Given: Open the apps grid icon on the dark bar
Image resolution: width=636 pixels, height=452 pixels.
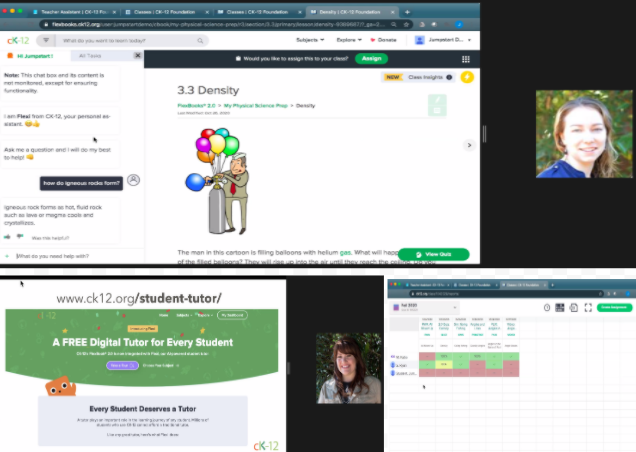Looking at the screenshot, I should (466, 59).
